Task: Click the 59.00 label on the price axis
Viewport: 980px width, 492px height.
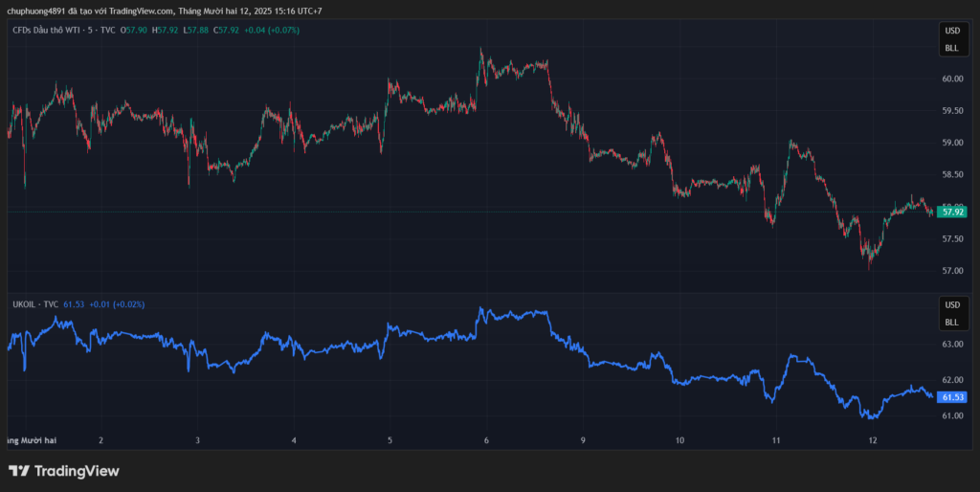Action: pyautogui.click(x=951, y=143)
